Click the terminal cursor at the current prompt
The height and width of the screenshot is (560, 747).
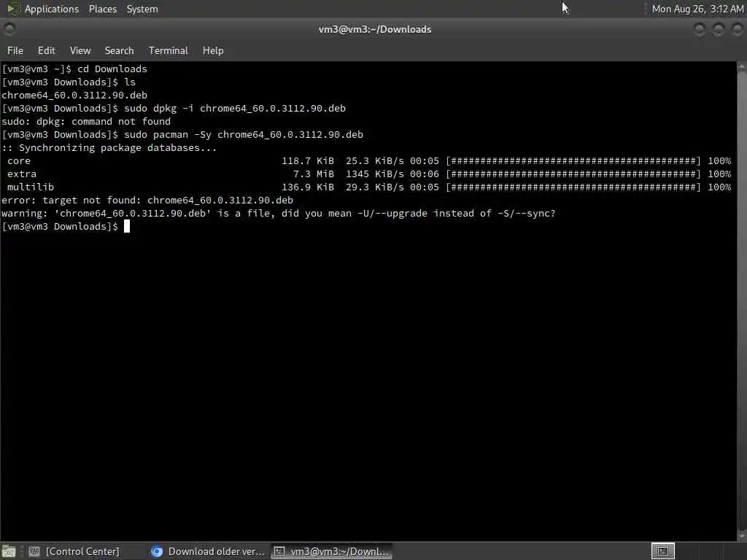click(x=127, y=226)
